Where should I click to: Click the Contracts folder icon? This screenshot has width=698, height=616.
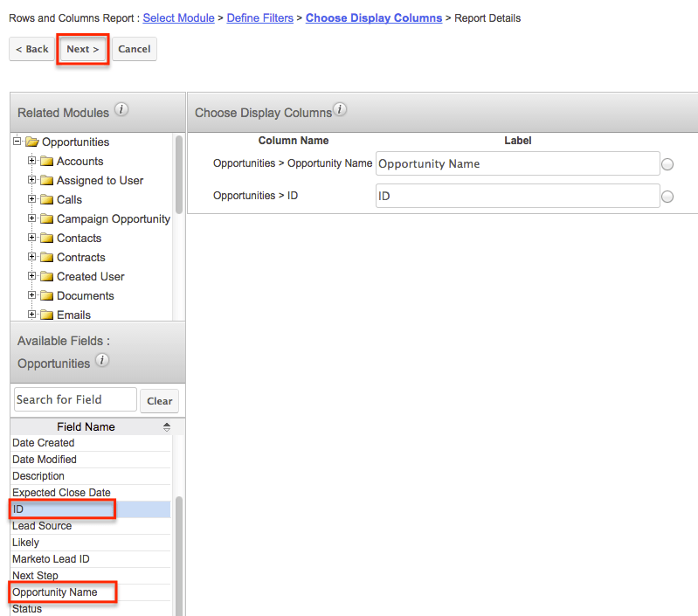pyautogui.click(x=47, y=257)
